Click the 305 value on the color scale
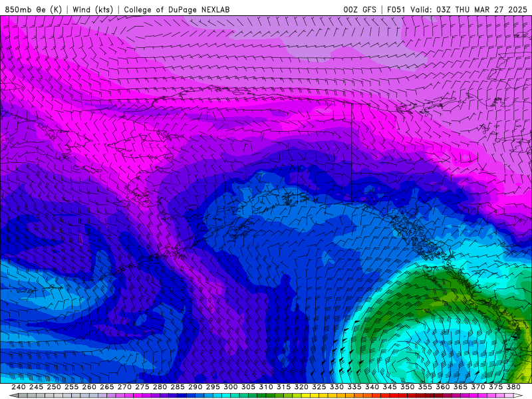532x399 pixels. pos(248,387)
